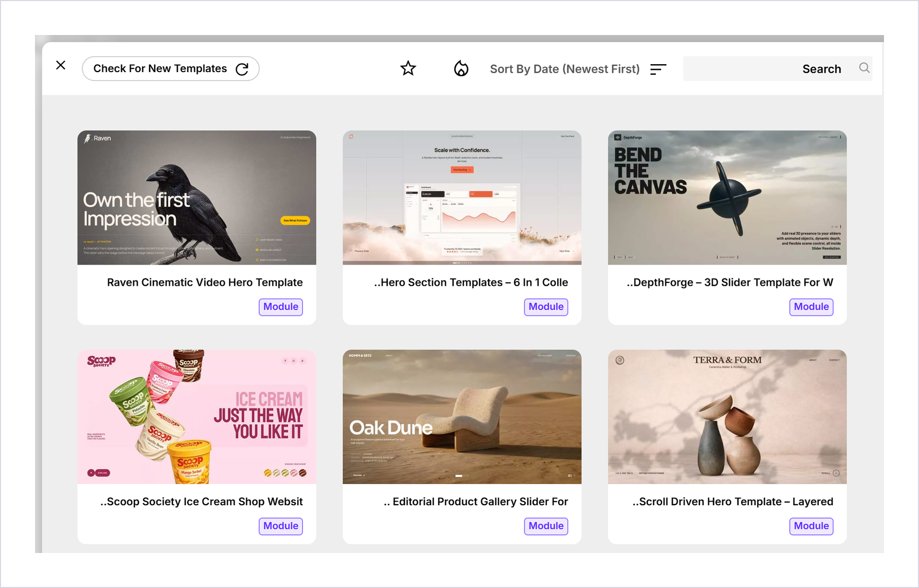This screenshot has height=588, width=919.
Task: Open Raven Cinematic Video Hero thumbnail
Action: coord(197,198)
